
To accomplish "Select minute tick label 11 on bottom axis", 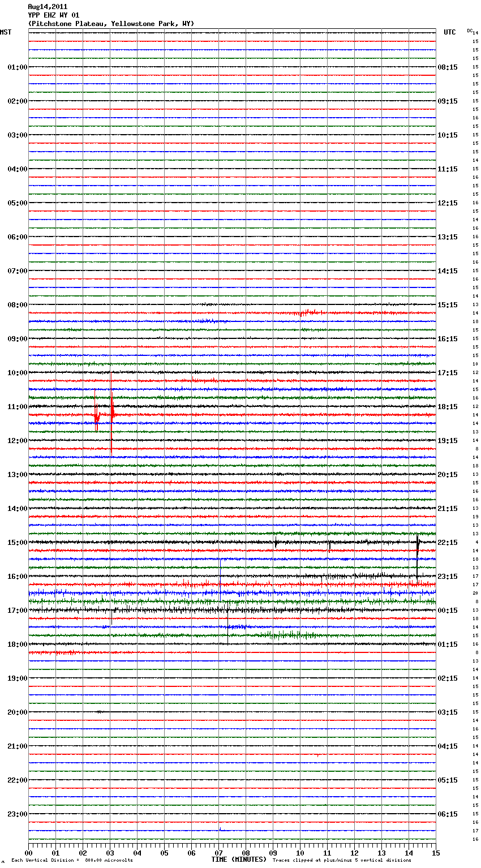I will (327, 852).
